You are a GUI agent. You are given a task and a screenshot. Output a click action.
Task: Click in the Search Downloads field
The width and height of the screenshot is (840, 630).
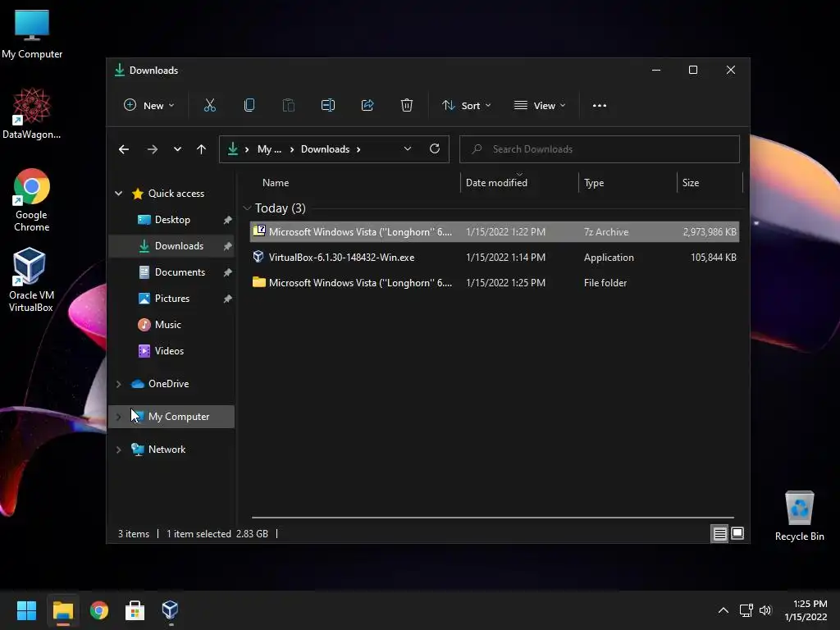(600, 149)
